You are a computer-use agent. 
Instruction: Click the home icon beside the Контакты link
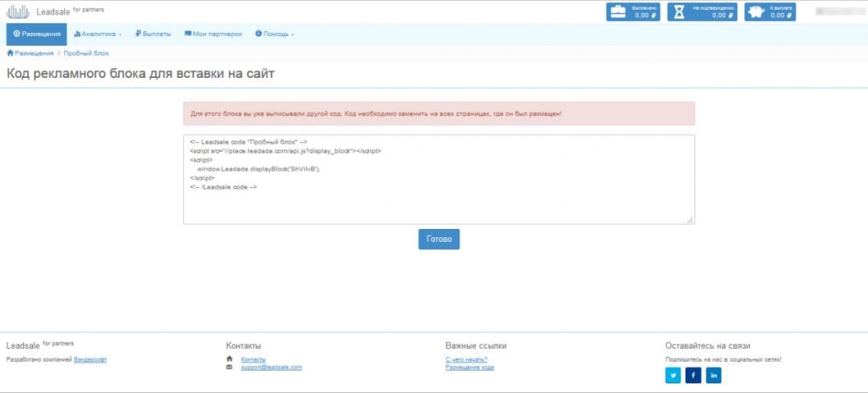pos(229,358)
